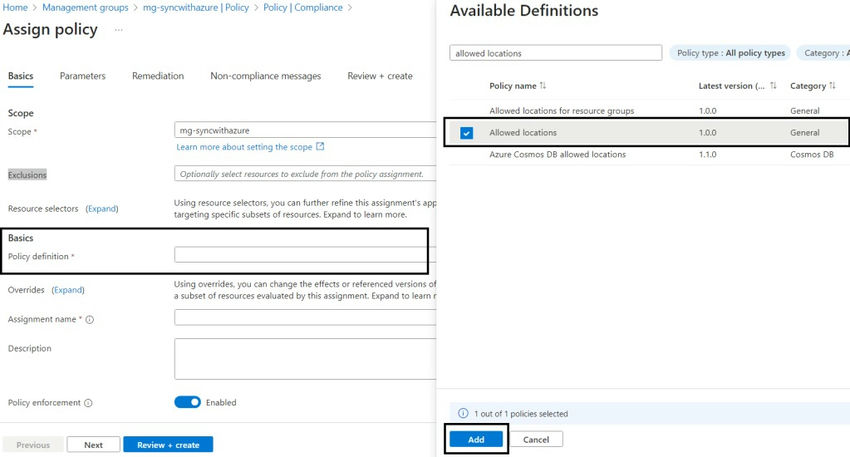Expand the Overrides section

(68, 290)
